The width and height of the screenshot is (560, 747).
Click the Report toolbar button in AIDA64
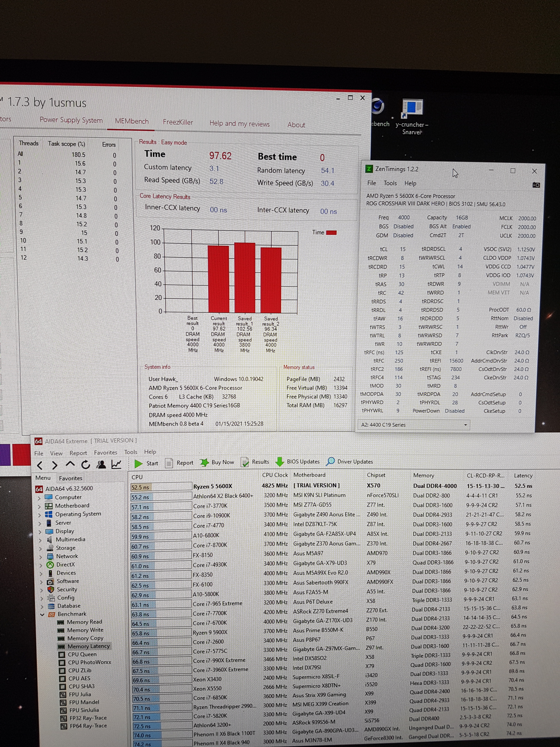179,463
